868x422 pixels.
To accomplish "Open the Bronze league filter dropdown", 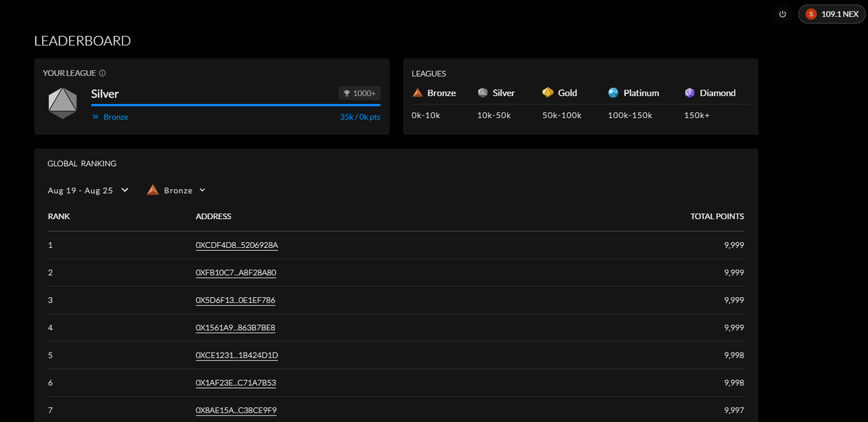I will tap(176, 190).
